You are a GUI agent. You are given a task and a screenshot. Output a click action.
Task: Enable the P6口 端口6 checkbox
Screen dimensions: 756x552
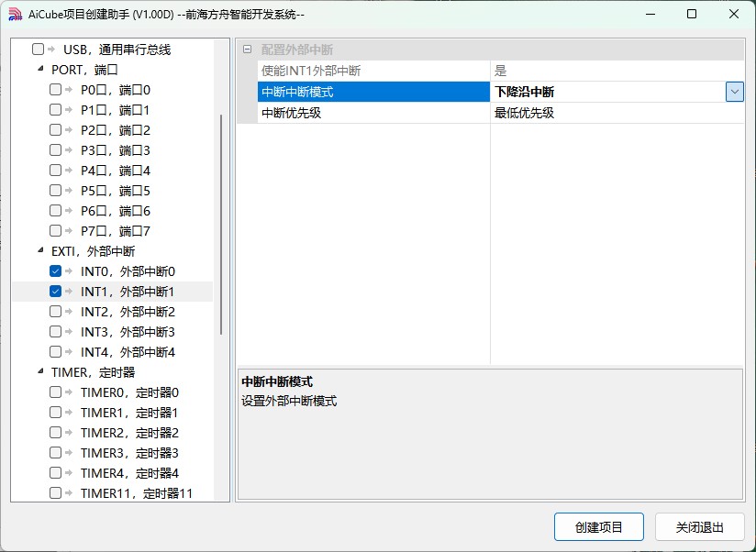(55, 211)
